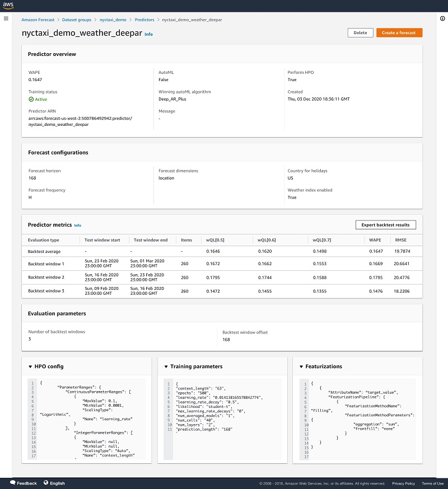Click Create a forecast button

(x=399, y=33)
